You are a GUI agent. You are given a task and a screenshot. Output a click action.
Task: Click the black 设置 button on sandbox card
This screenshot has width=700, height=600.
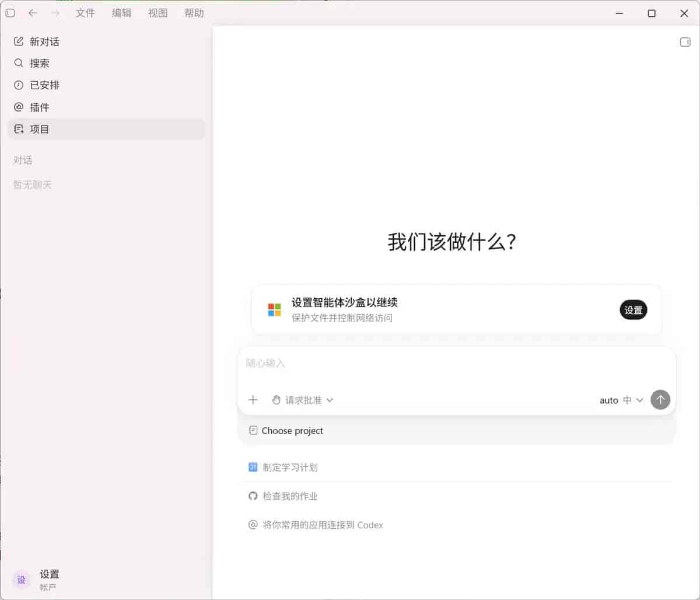point(633,310)
